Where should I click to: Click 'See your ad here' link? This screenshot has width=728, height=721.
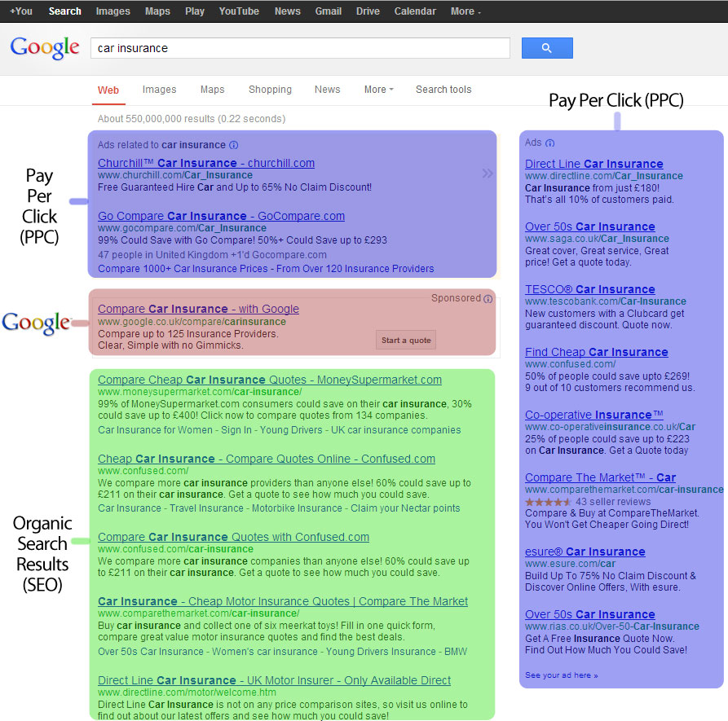tap(562, 675)
